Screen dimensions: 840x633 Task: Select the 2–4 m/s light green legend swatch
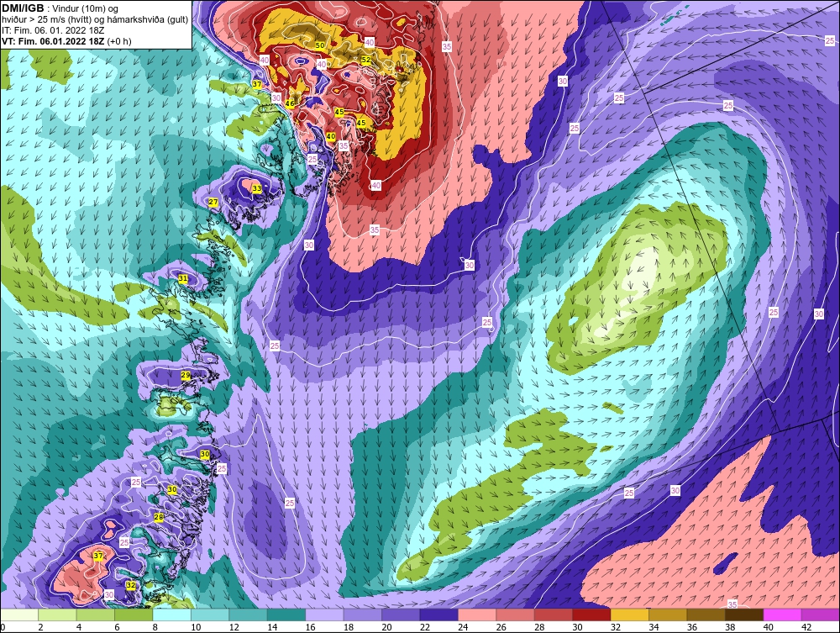pos(57,615)
